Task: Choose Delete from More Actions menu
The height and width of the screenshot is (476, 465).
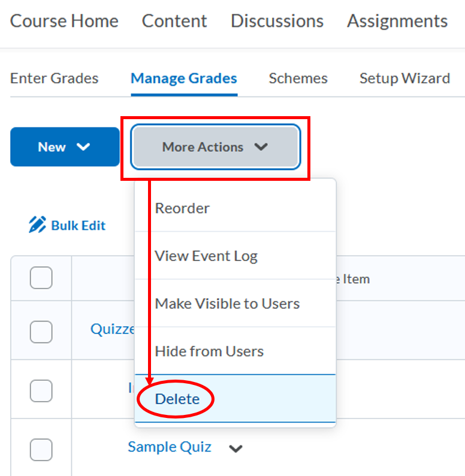Action: point(177,399)
